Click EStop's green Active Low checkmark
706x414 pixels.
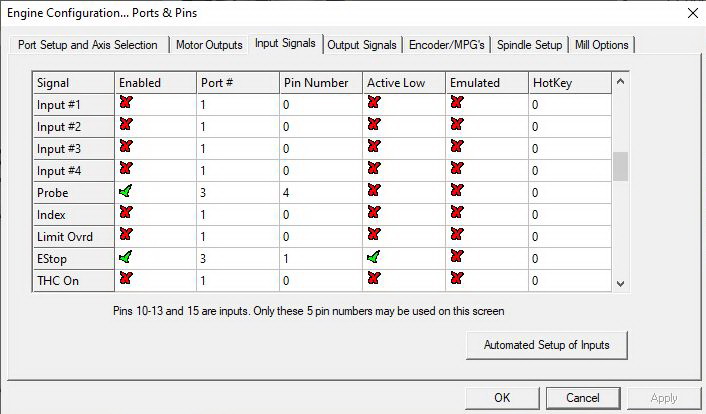point(374,257)
